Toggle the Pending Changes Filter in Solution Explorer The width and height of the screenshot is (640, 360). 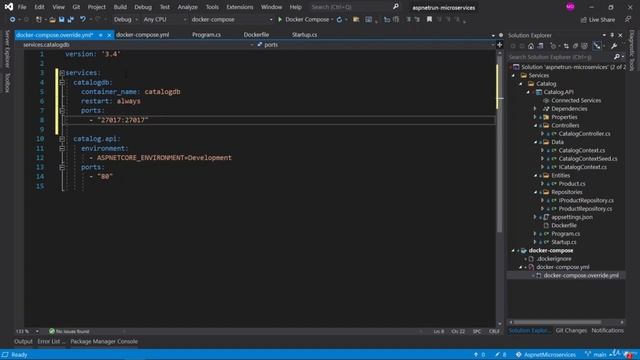tap(553, 46)
